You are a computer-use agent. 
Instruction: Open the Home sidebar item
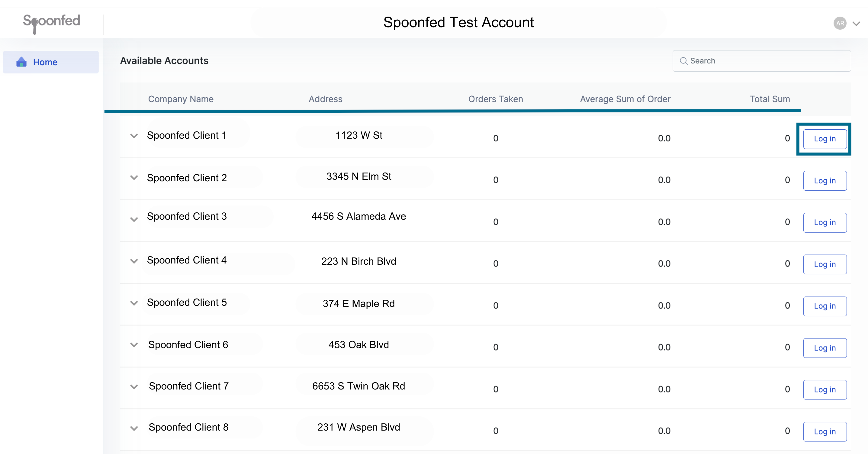(x=51, y=62)
